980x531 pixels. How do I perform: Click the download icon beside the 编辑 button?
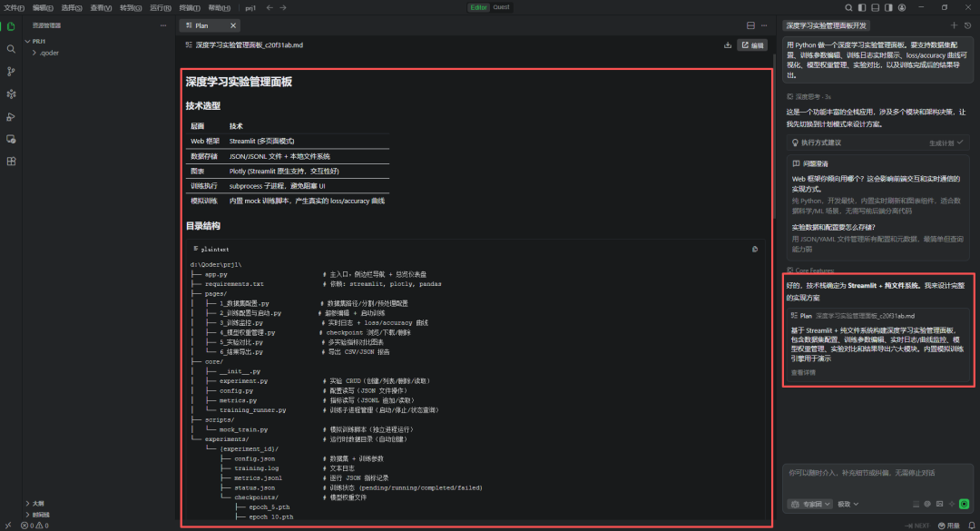pos(727,44)
